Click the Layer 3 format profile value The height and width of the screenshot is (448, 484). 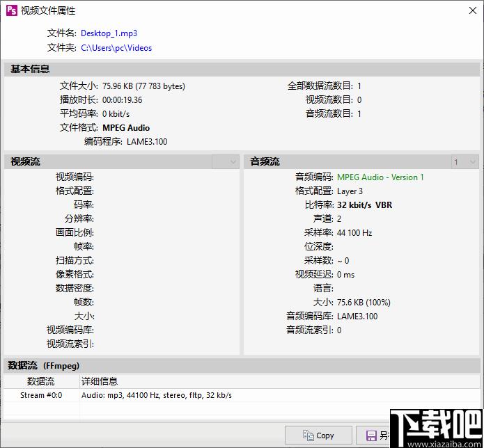point(350,191)
